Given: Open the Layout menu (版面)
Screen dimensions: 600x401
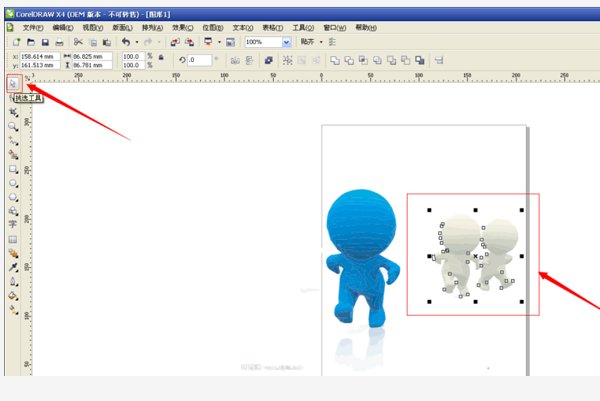Looking at the screenshot, I should click(x=122, y=28).
